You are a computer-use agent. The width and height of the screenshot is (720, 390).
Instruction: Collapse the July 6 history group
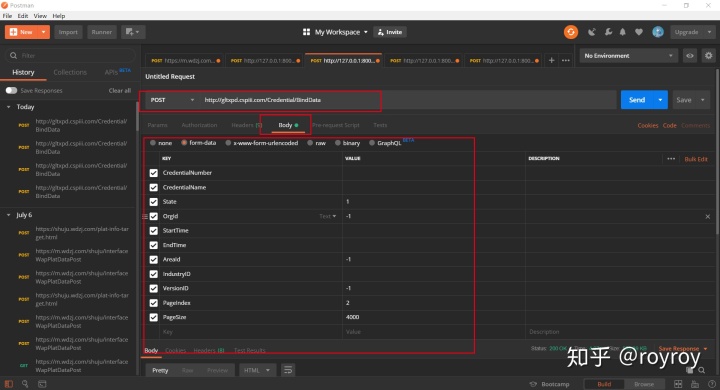[8, 215]
